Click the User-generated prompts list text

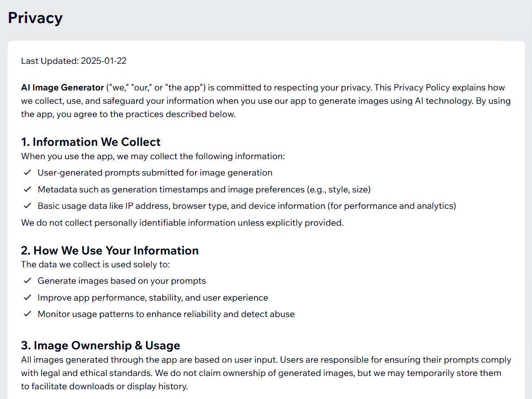click(x=155, y=172)
